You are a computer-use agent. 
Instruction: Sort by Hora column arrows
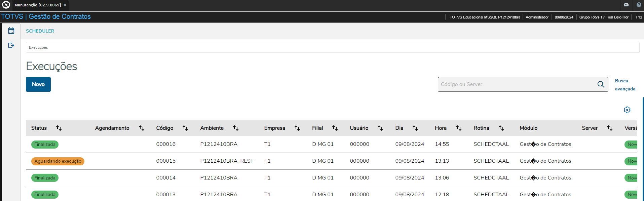tap(459, 128)
